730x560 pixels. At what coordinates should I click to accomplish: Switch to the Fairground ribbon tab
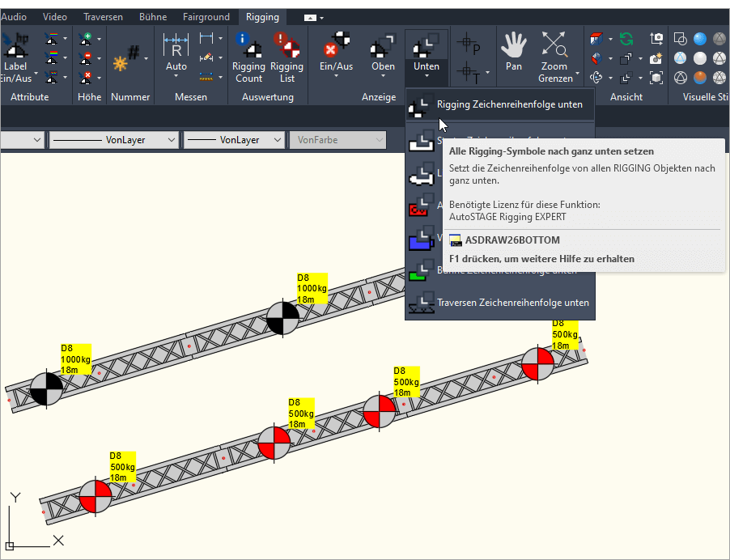[206, 17]
